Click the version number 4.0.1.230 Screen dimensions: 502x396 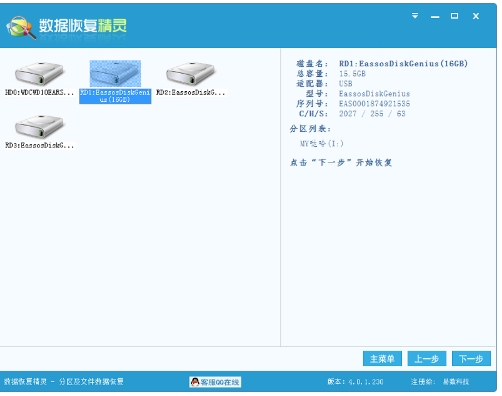366,382
